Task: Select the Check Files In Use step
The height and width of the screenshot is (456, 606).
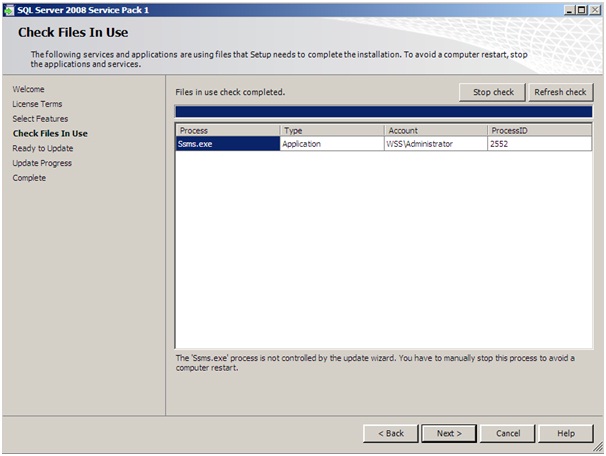Action: click(50, 133)
